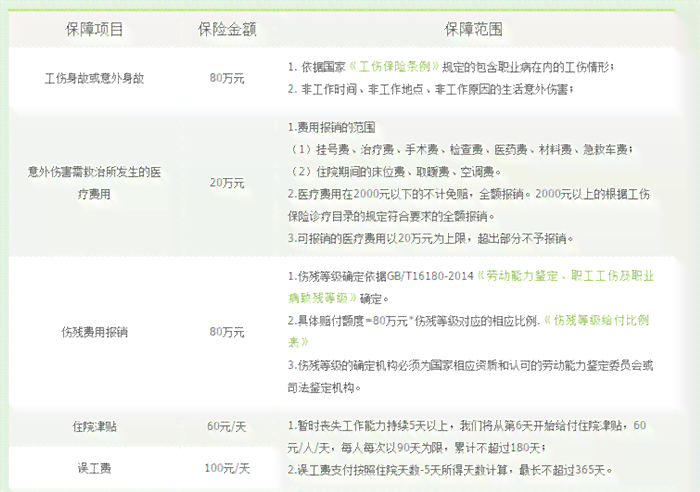Click the line 3.伤残等级的确定机构必须为国家相应资质
This screenshot has height=492, width=700.
(471, 365)
